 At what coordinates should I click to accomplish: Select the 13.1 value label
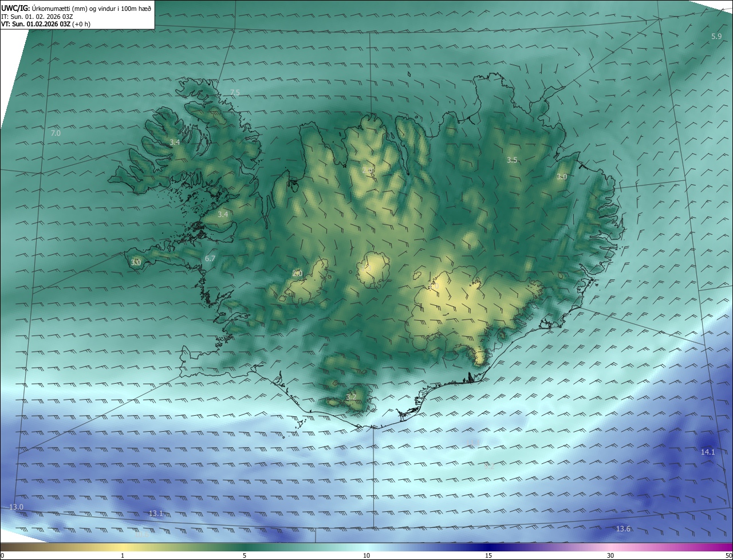click(x=156, y=514)
